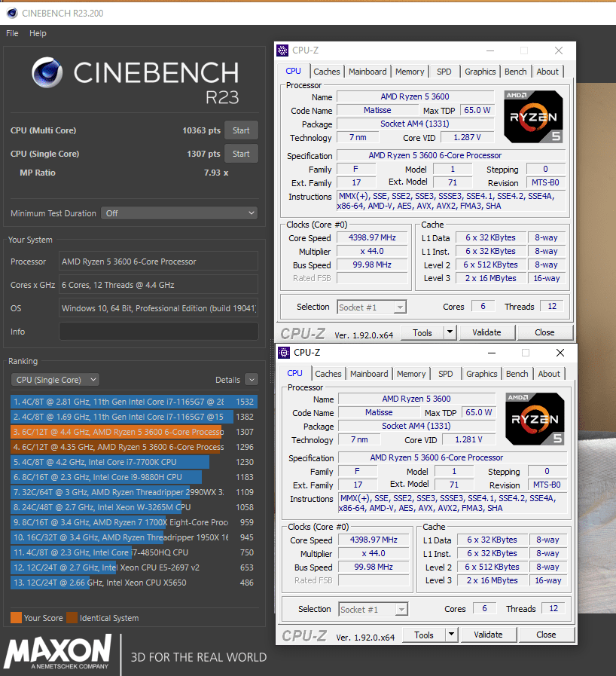This screenshot has width=616, height=676.
Task: Switch to Mainboard tab in lower CPU-Z
Action: click(369, 374)
